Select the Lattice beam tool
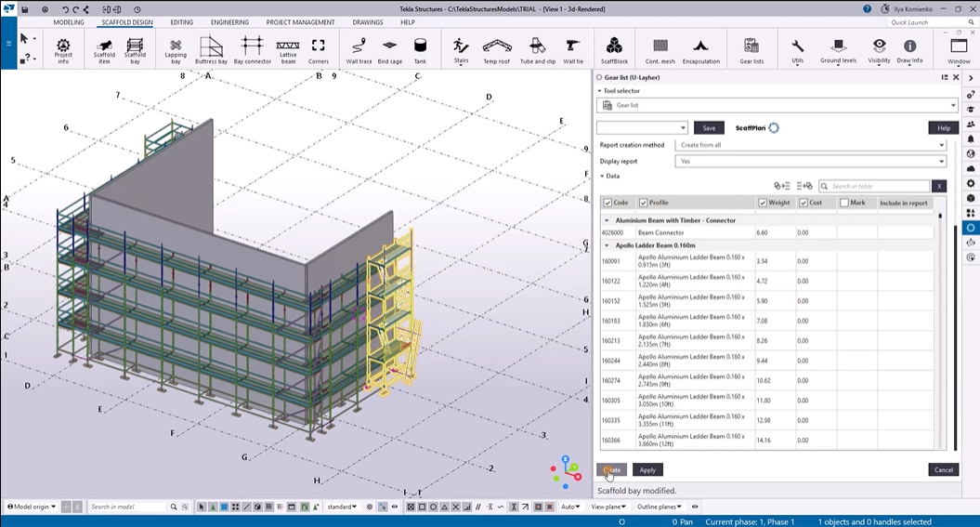This screenshot has width=980, height=527. tap(288, 51)
